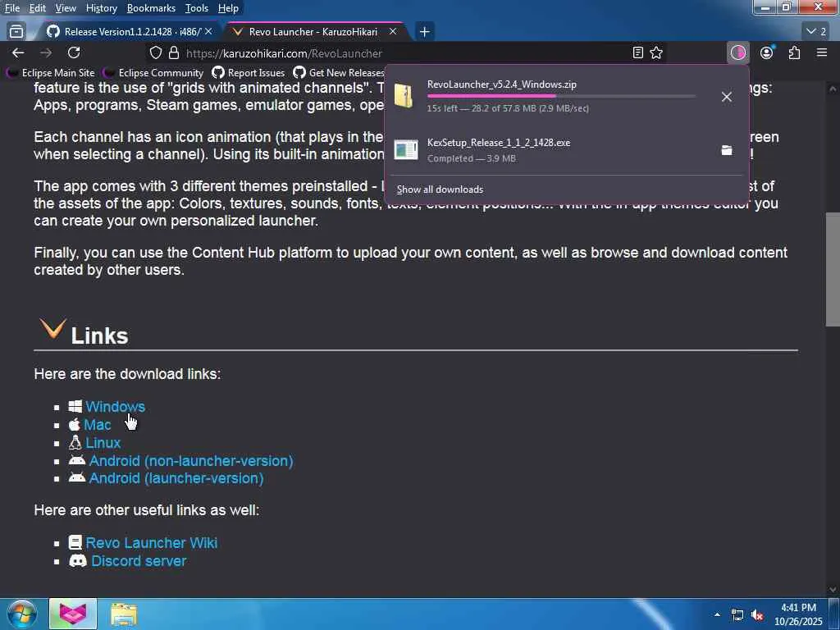Click the forward navigation arrow

point(46,52)
